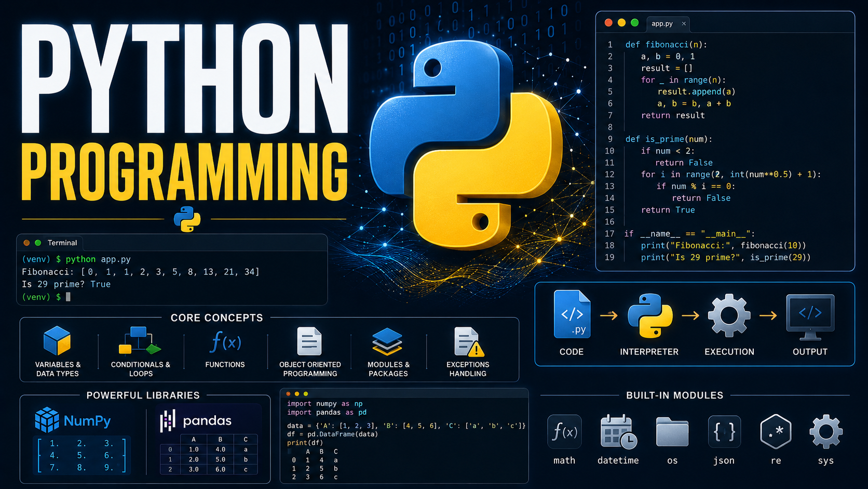Click the 'Is 29 prime? True' terminal line

(66, 284)
